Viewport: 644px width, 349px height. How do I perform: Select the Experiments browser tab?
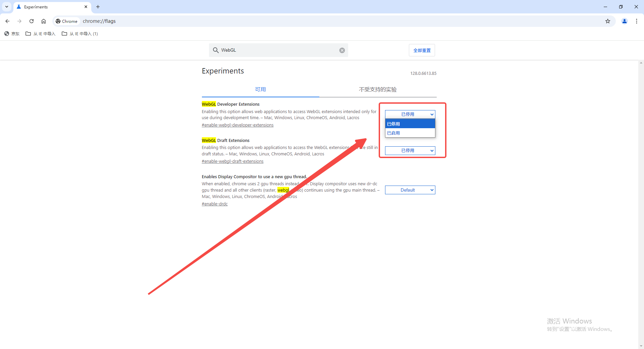[52, 7]
